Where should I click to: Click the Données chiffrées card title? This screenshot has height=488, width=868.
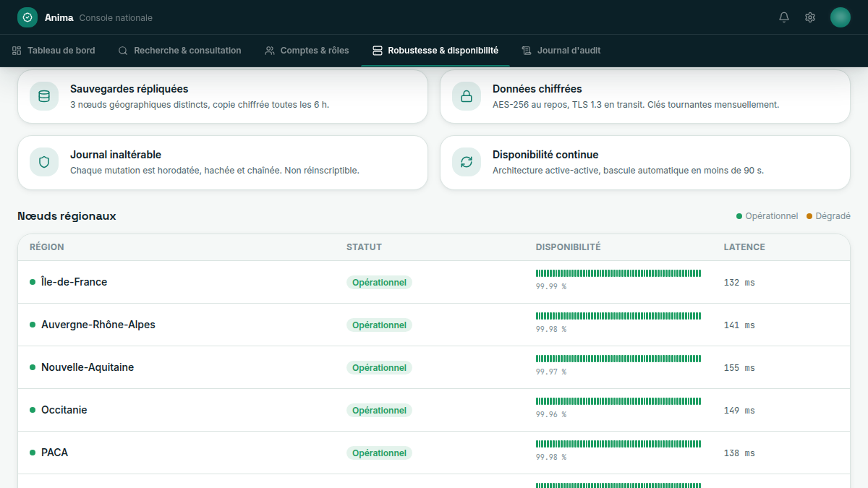point(537,89)
